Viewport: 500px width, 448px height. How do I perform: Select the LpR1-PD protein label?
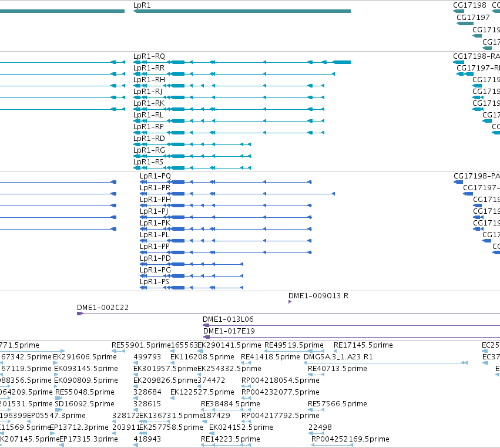[155, 258]
